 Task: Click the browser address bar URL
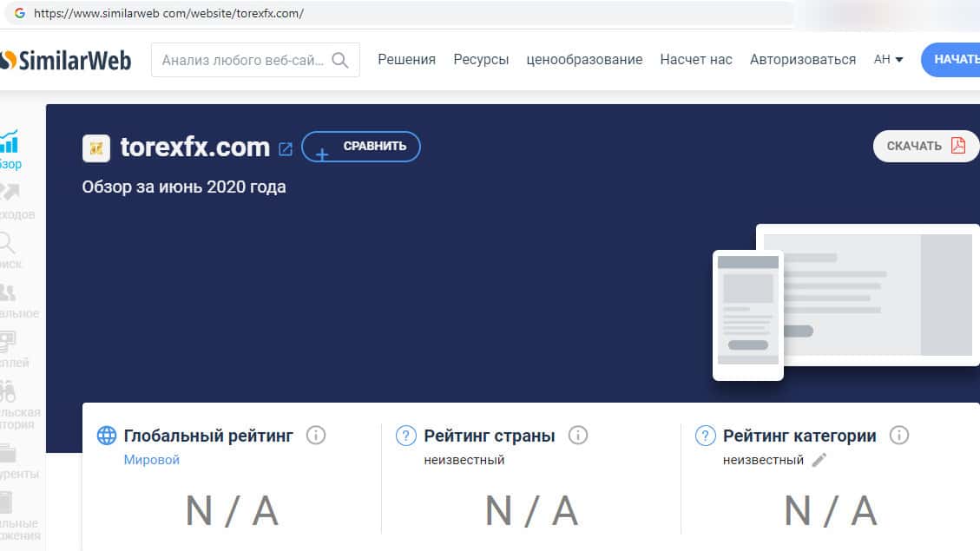click(168, 13)
